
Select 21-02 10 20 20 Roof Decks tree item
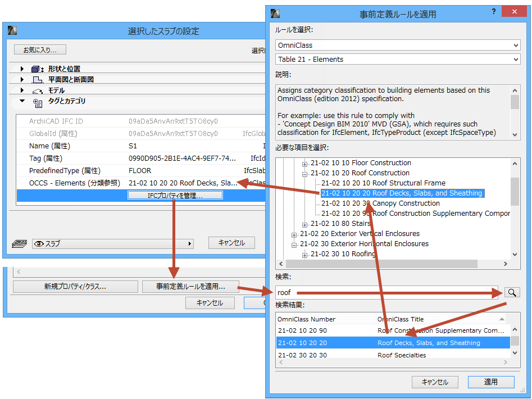(402, 193)
